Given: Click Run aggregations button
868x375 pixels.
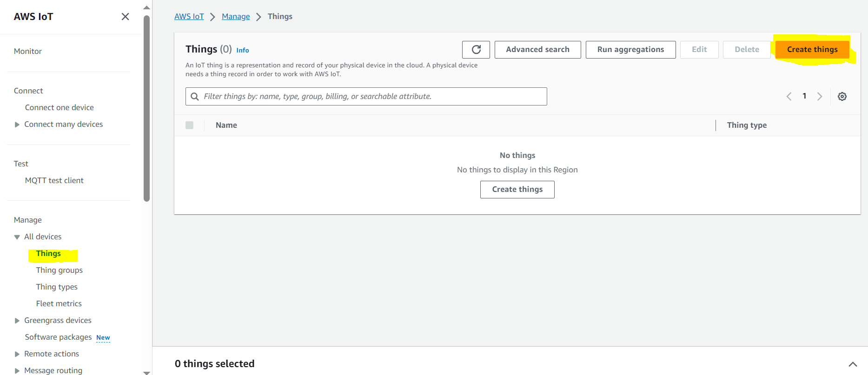Looking at the screenshot, I should (631, 50).
